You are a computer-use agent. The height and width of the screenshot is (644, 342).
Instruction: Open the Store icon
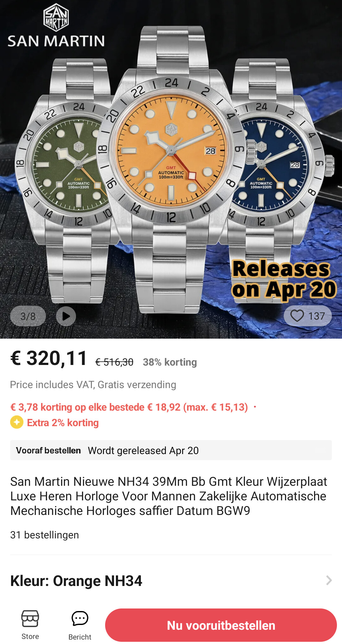(x=30, y=619)
